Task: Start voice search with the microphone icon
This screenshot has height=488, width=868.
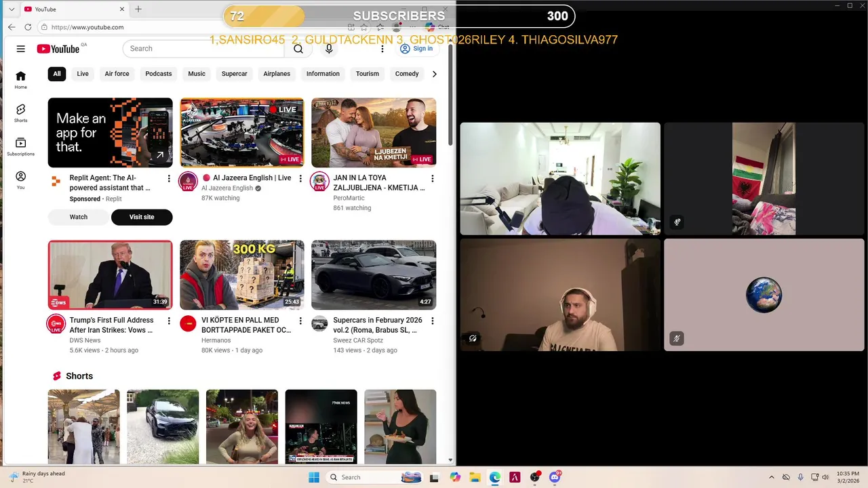Action: [329, 49]
